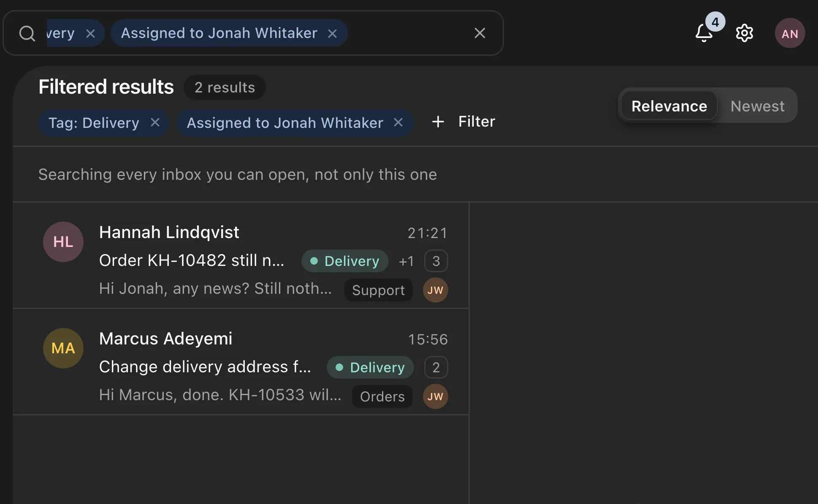This screenshot has height=504, width=818.
Task: Clear the entire search field
Action: pyautogui.click(x=479, y=33)
